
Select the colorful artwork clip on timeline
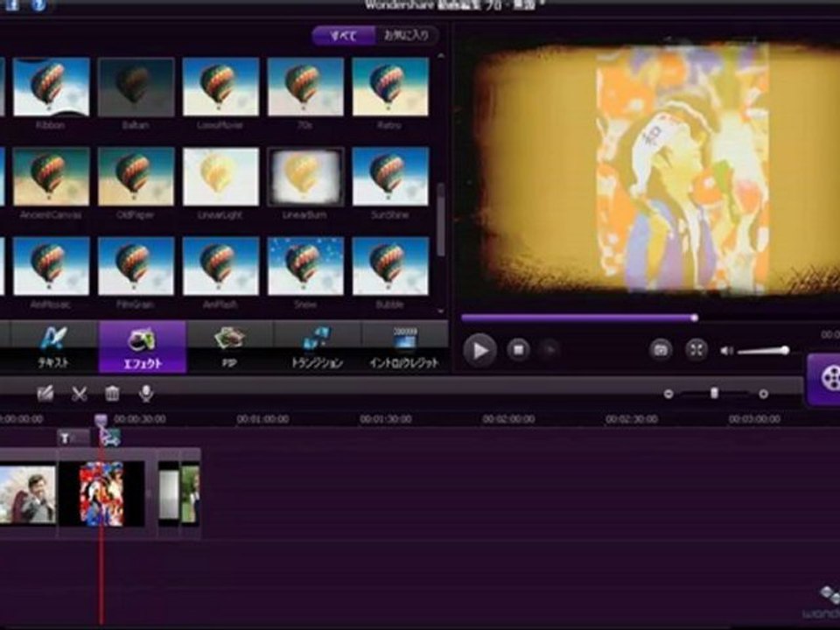[101, 493]
